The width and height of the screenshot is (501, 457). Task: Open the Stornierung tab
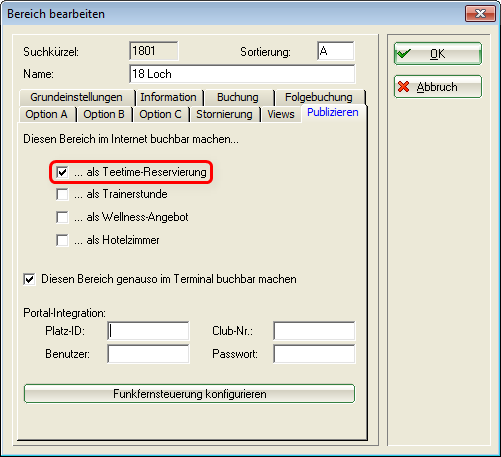224,114
